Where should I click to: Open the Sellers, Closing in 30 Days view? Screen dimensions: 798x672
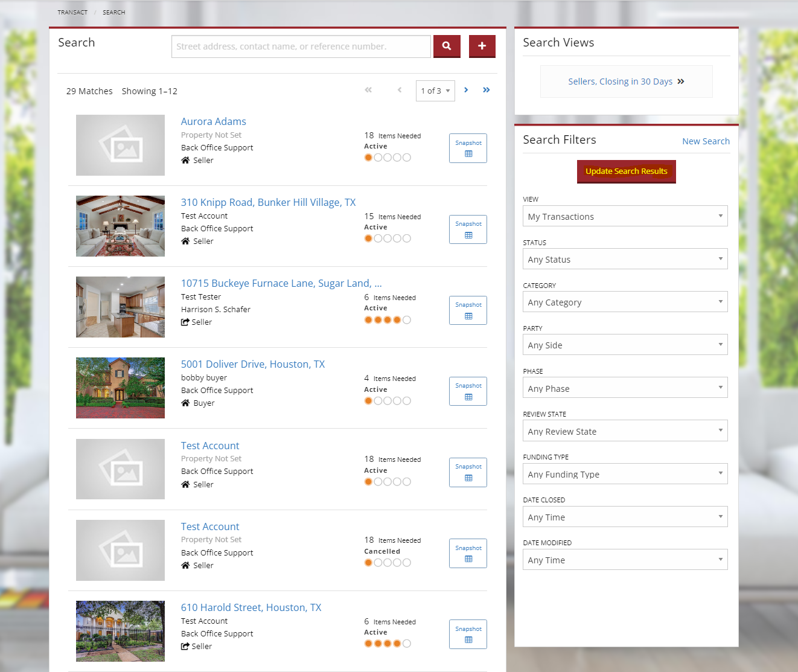pos(626,81)
